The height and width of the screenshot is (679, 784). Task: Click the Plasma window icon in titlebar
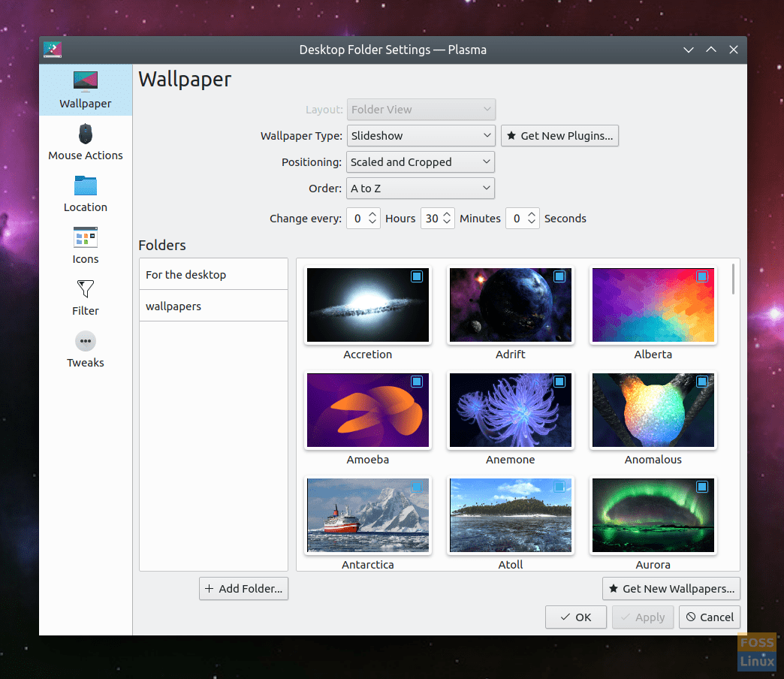tap(52, 50)
